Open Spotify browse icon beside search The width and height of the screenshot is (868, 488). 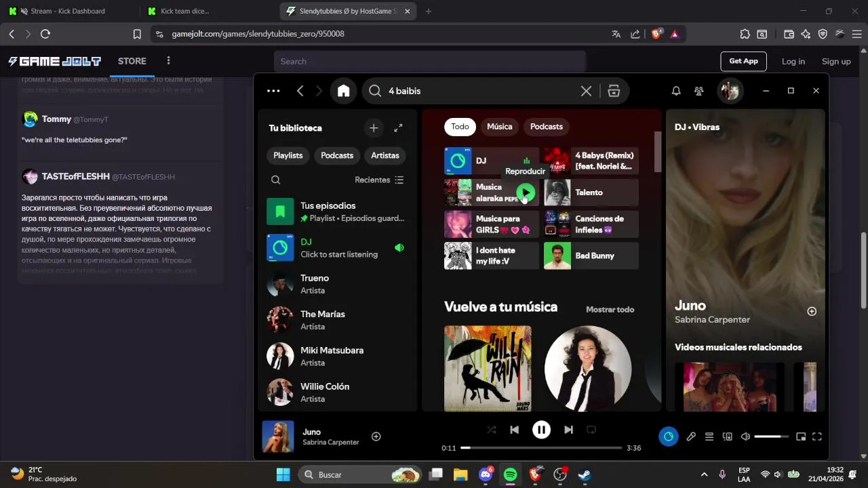[614, 91]
